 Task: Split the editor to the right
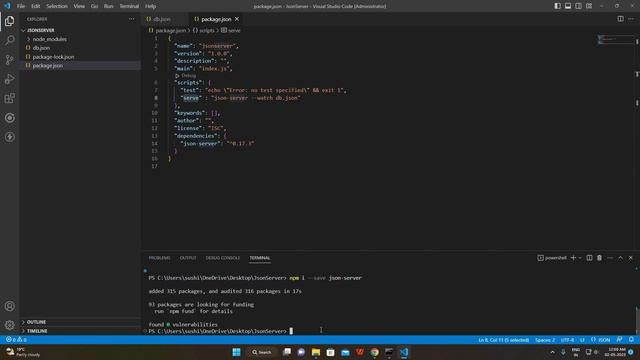click(x=620, y=19)
